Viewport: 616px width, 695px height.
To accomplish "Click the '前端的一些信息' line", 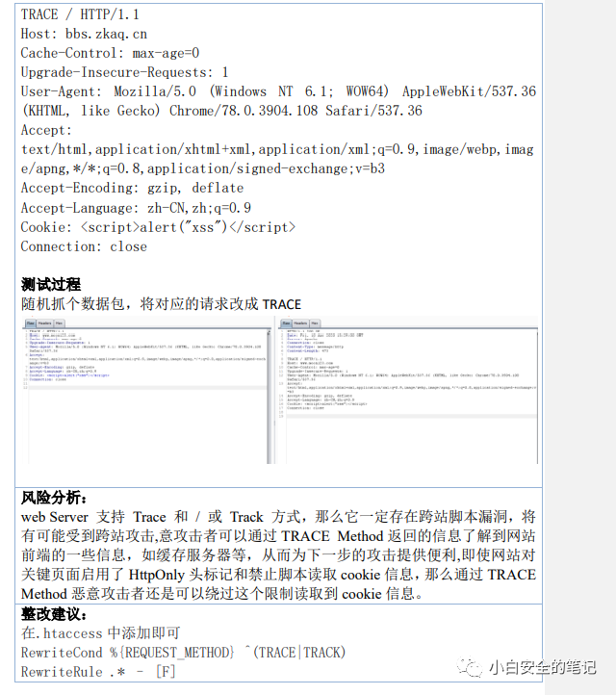I will click(278, 555).
